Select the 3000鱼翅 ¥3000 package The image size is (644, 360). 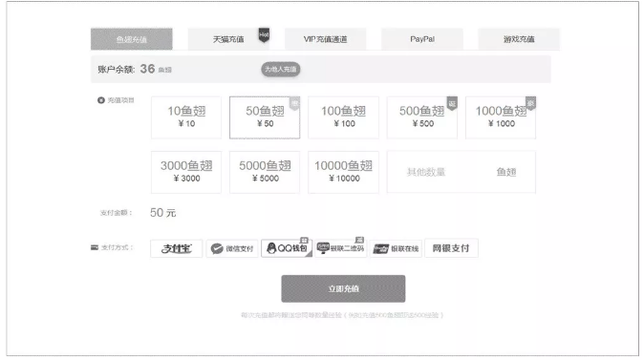(x=186, y=172)
